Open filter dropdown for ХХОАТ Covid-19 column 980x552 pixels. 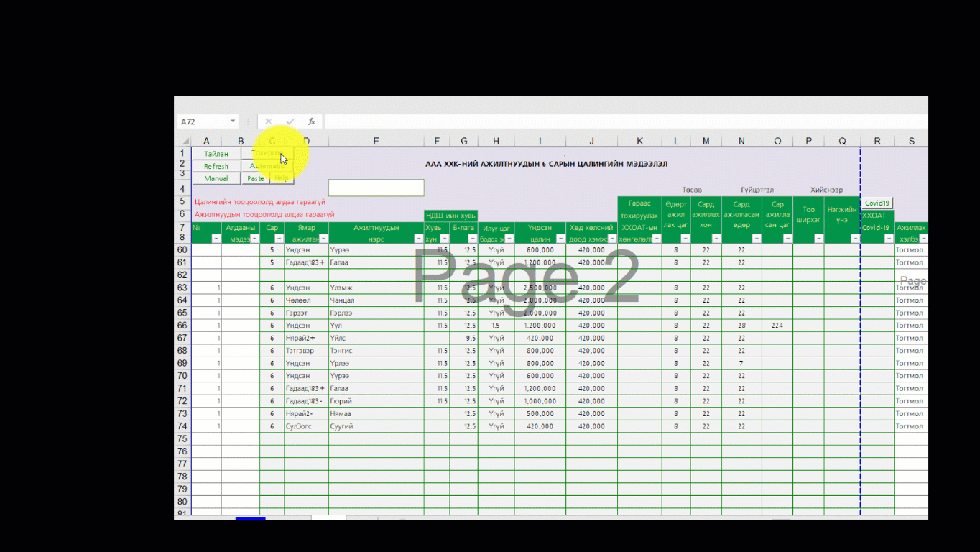coord(888,239)
